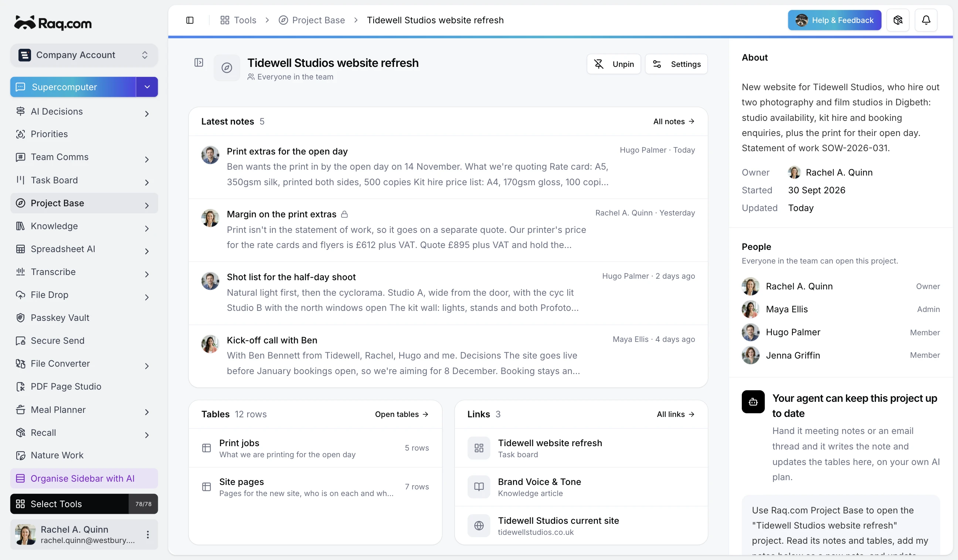Screen dimensions: 958x560
Task: Click All links link
Action: (x=676, y=414)
